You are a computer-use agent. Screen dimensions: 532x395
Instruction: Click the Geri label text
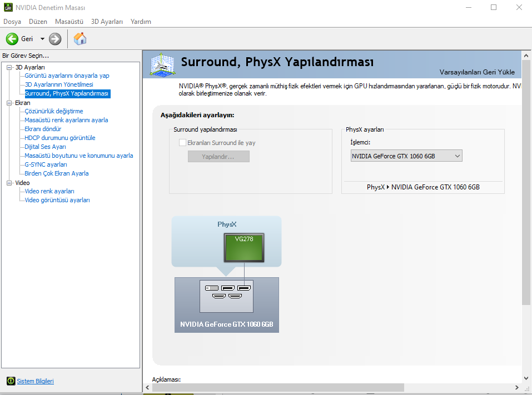click(x=27, y=39)
